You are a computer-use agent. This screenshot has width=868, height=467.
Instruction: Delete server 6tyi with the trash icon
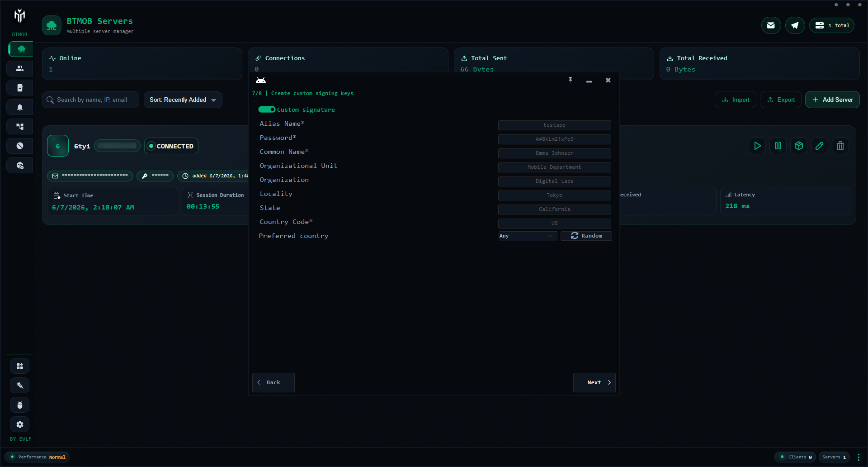840,146
